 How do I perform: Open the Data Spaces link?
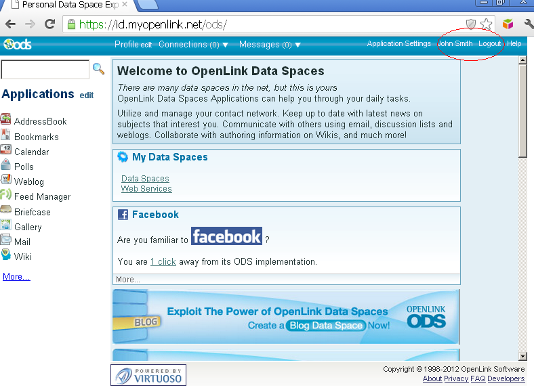[x=145, y=179]
